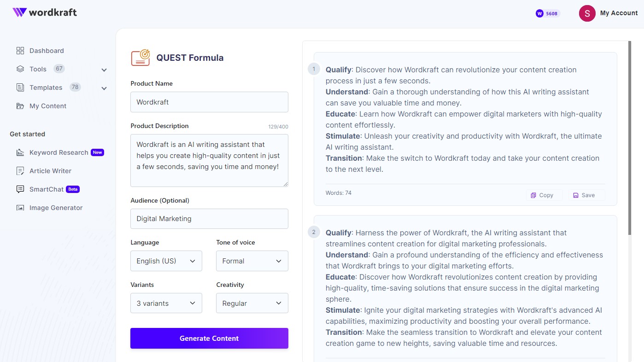Open Tools from the sidebar icon
The height and width of the screenshot is (362, 644).
tap(19, 69)
